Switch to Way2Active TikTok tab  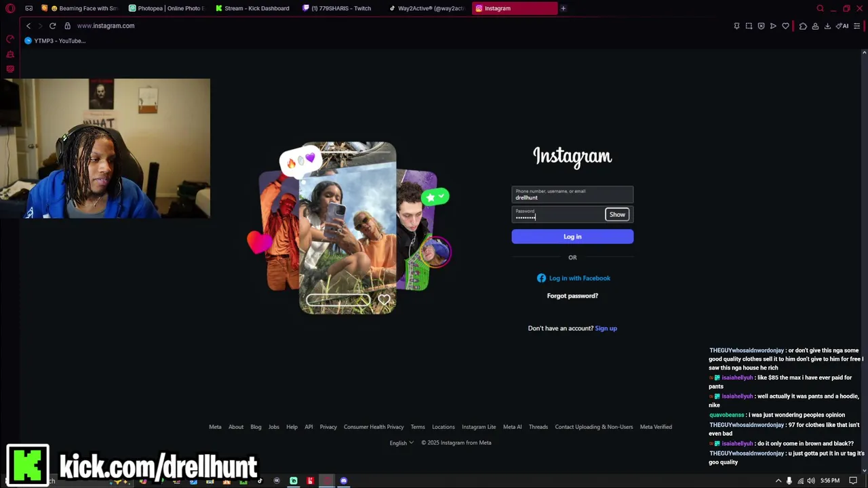tap(427, 8)
